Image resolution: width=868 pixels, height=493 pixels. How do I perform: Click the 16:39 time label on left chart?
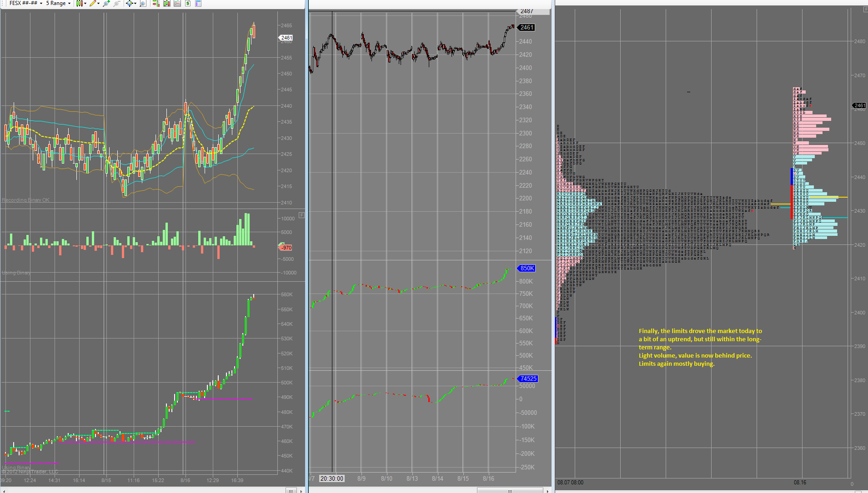click(237, 480)
